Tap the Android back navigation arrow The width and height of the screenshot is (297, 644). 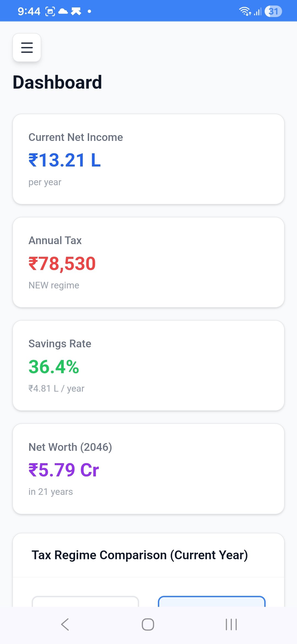65,624
